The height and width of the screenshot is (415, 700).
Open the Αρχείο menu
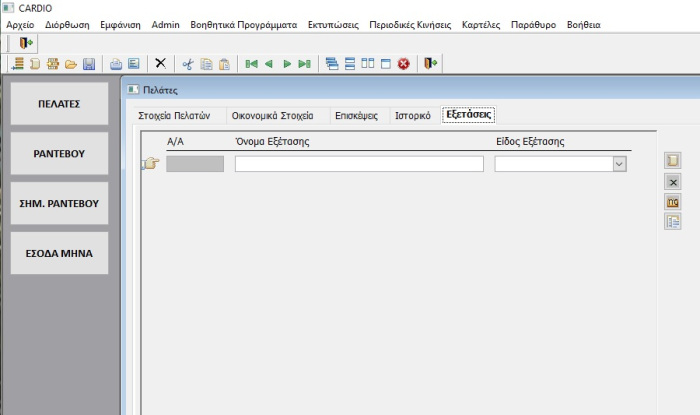click(21, 24)
